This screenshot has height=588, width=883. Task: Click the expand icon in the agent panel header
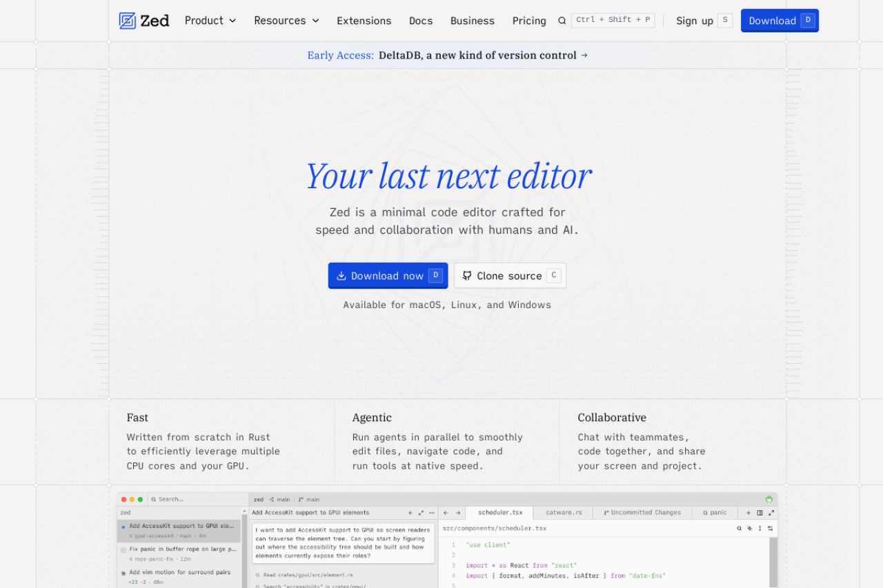420,513
